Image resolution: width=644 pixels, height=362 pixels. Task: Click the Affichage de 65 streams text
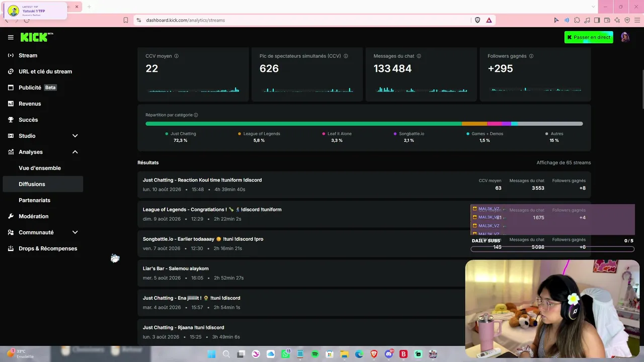tap(563, 163)
